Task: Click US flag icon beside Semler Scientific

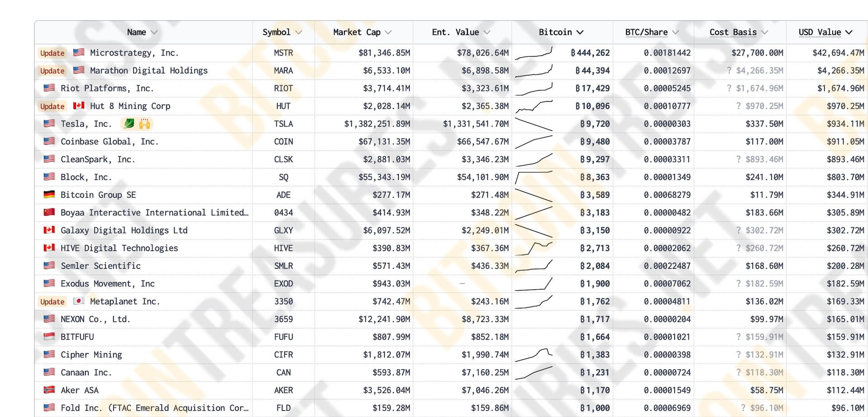Action: coord(49,265)
